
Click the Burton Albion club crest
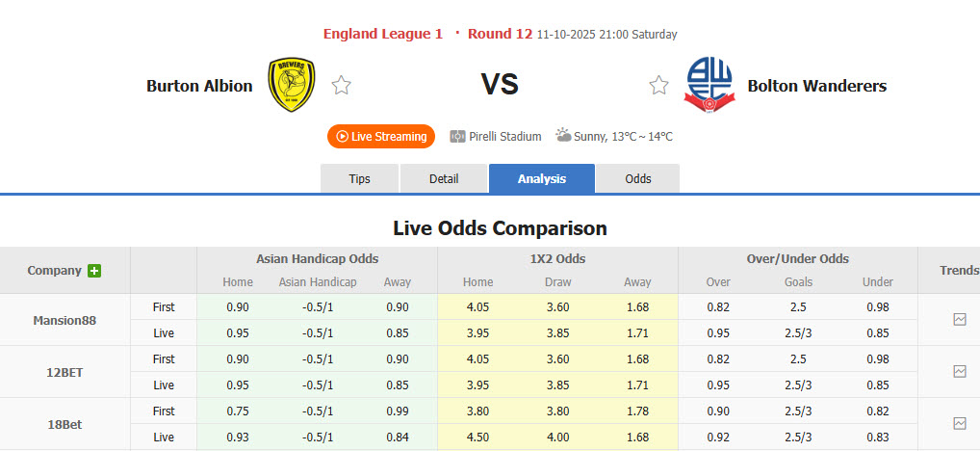[292, 85]
